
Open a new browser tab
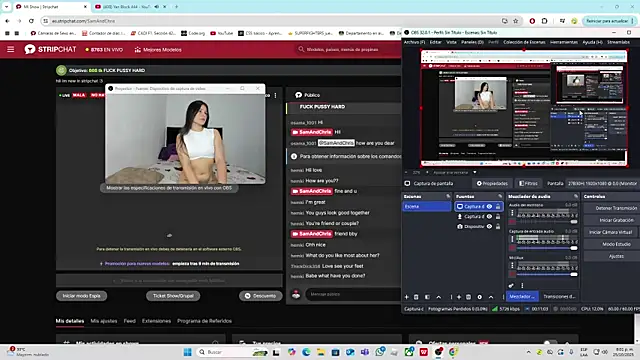point(176,7)
